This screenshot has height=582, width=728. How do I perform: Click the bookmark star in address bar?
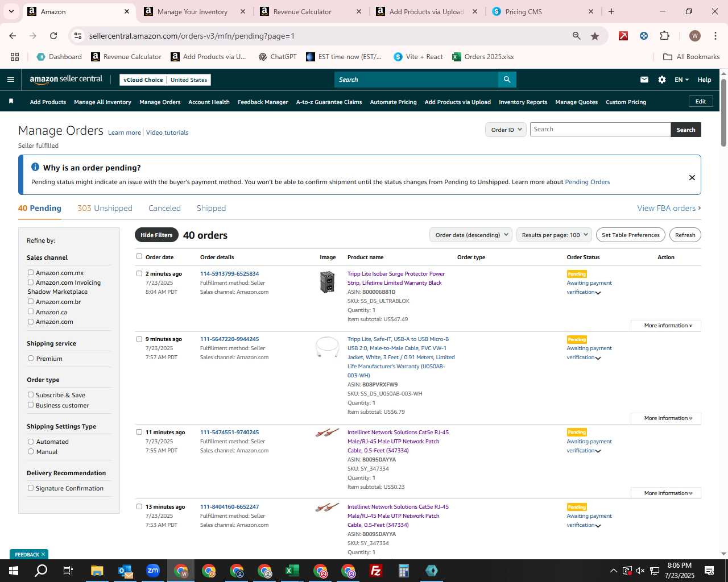[x=595, y=36]
